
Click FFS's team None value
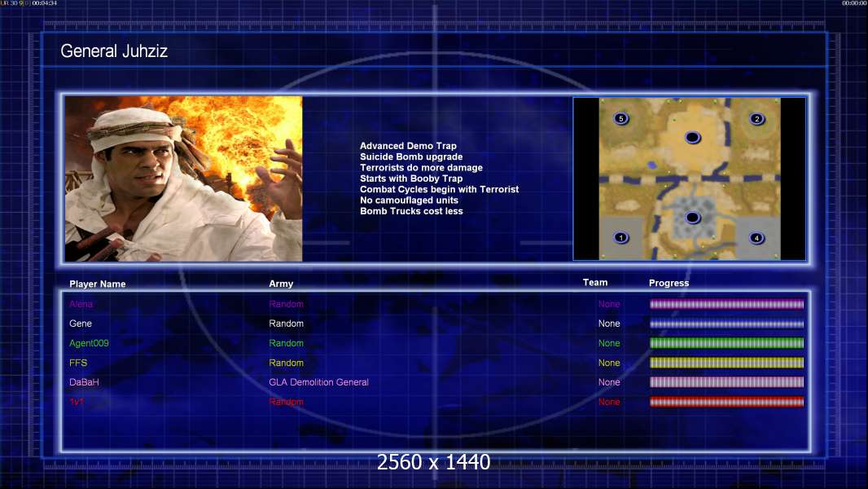tap(609, 363)
